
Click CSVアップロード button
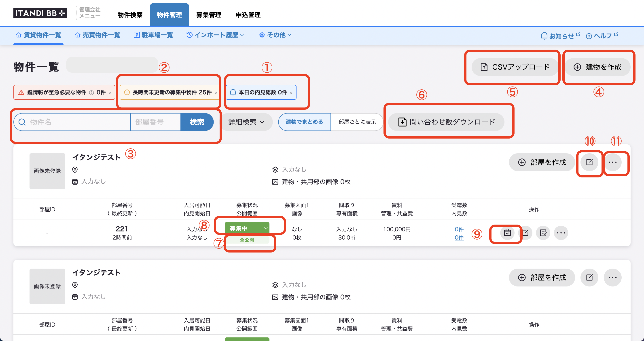(x=515, y=67)
